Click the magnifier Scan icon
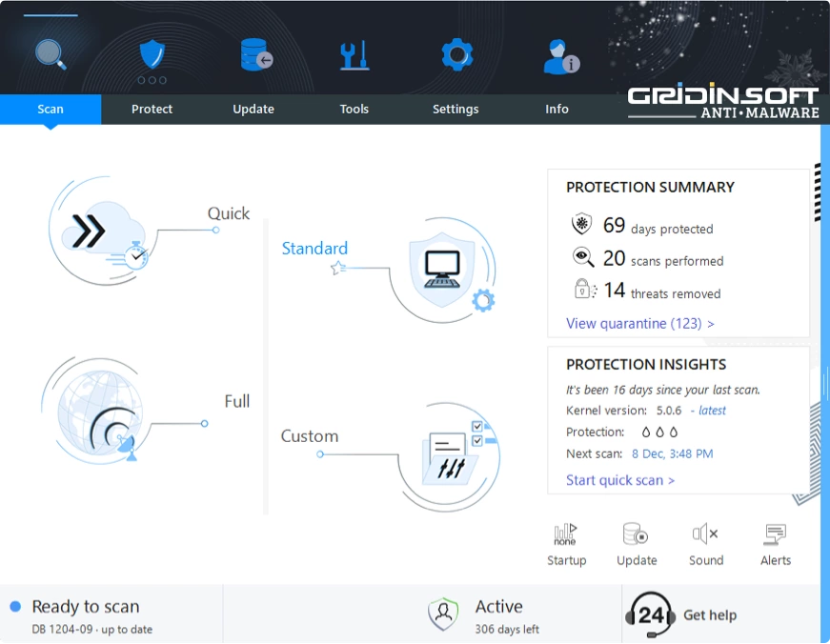The image size is (830, 644). point(51,54)
